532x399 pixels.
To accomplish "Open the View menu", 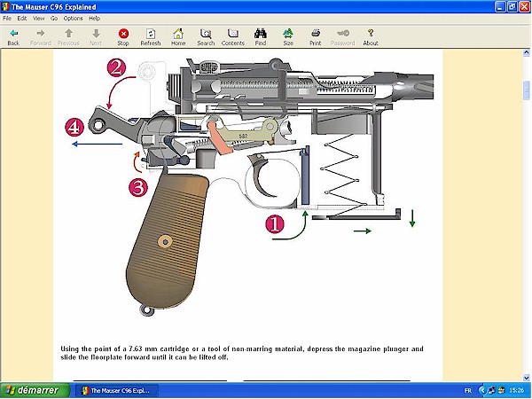I will point(39,19).
